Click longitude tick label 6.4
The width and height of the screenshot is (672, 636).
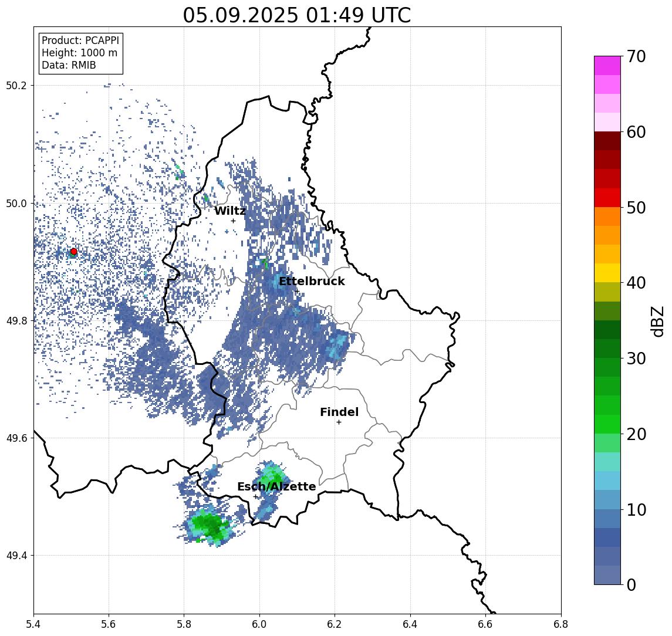(410, 624)
